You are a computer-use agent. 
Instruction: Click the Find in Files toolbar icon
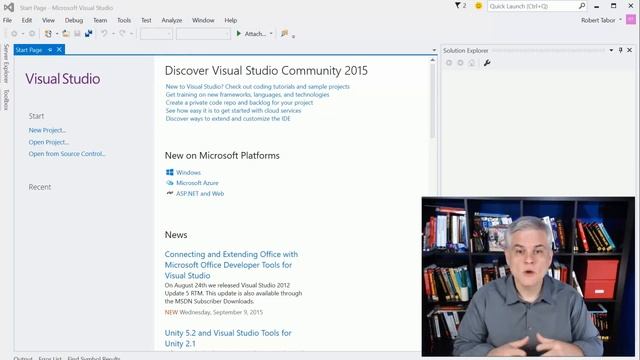pos(284,33)
